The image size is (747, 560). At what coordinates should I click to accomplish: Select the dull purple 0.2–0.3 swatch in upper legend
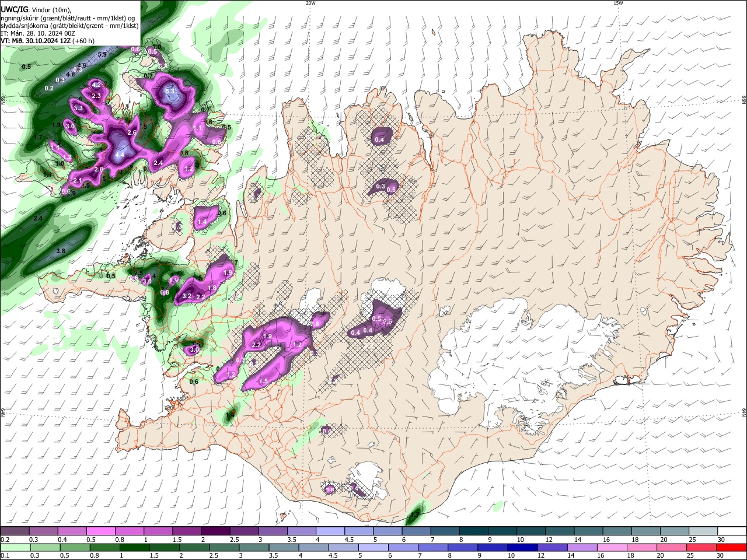(x=15, y=531)
